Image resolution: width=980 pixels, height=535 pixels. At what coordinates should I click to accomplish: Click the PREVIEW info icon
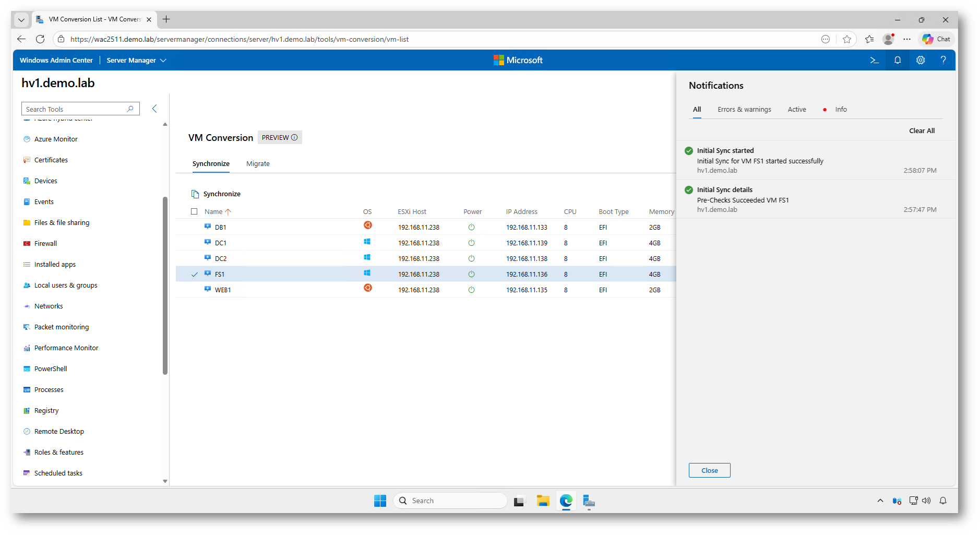(294, 137)
